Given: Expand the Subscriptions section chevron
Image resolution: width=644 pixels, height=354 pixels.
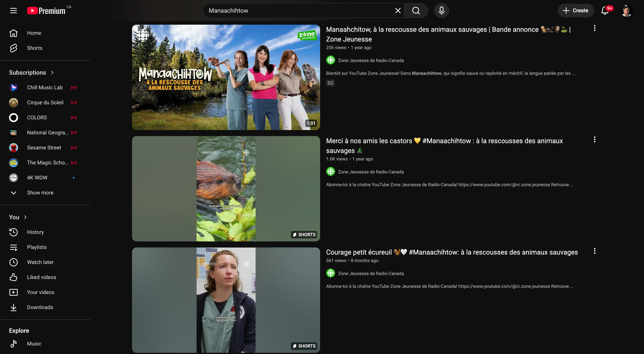Looking at the screenshot, I should click(x=52, y=73).
